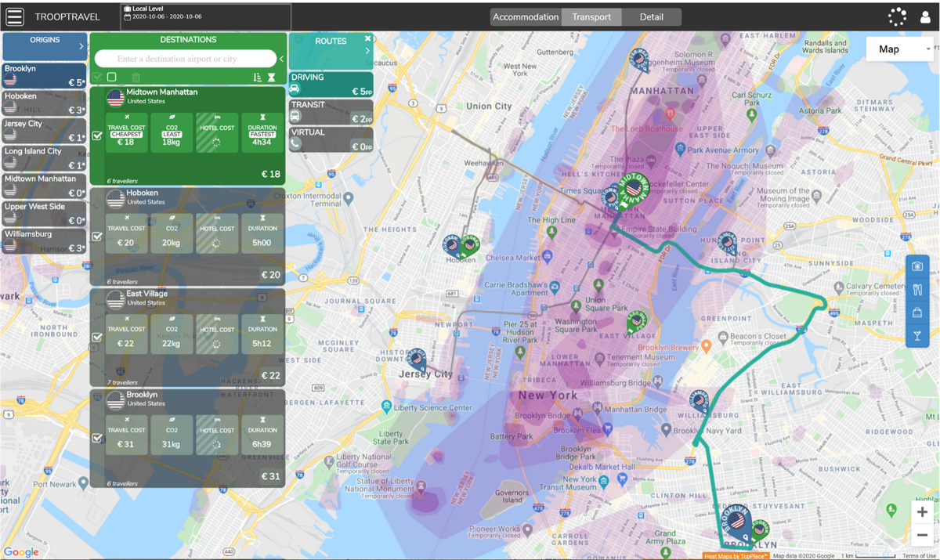Screen dimensions: 940x560
Task: Sort destinations with the sort-order icon
Action: [257, 77]
